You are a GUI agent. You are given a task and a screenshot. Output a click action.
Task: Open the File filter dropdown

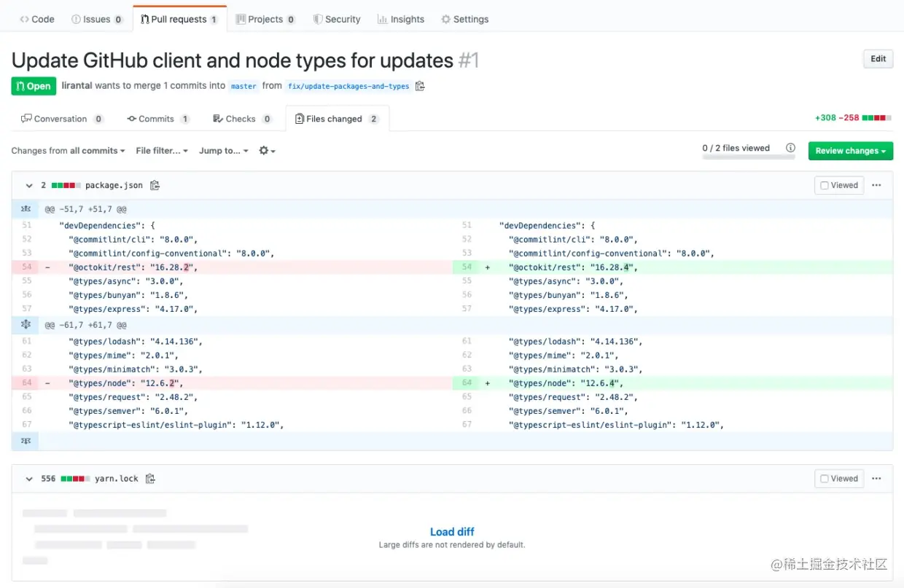[162, 151]
